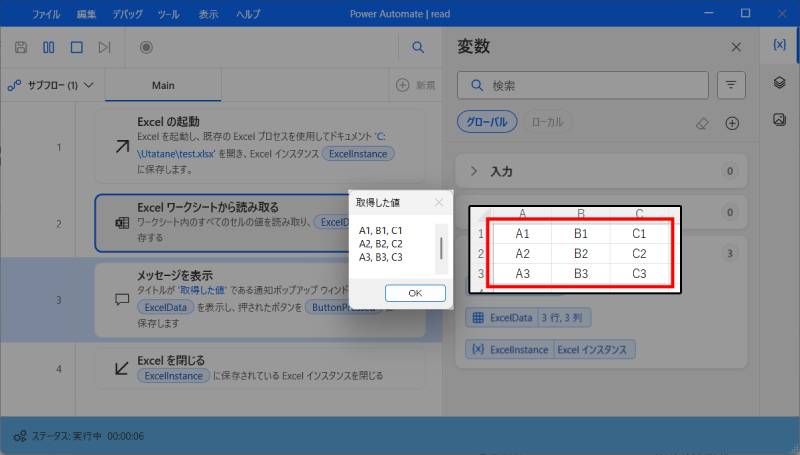Click the ExcelInstance chip in action 4
Viewport: 800px width, 455px height.
click(173, 376)
